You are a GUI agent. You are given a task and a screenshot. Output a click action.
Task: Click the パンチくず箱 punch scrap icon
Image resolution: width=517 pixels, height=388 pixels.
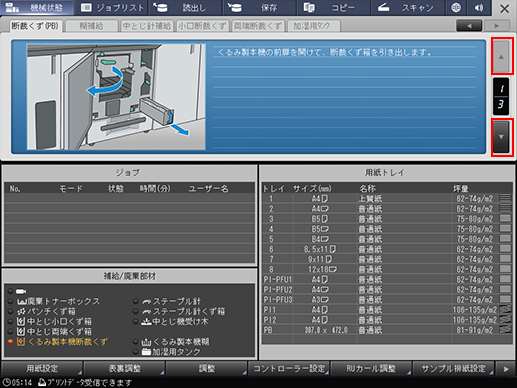[x=21, y=312]
